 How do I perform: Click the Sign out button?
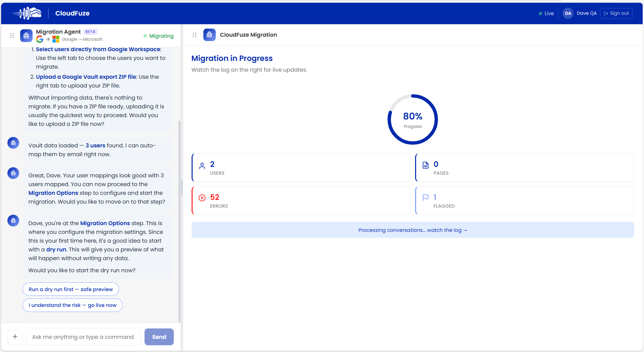(x=616, y=13)
